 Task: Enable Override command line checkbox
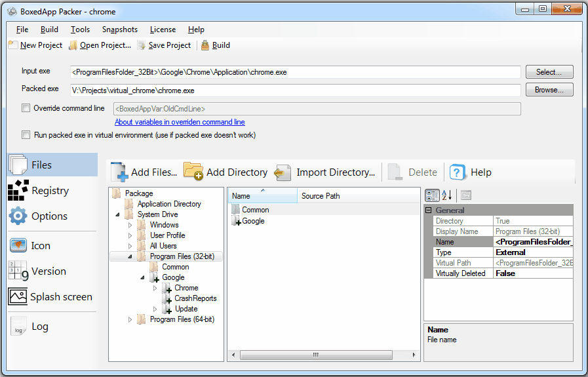point(26,108)
